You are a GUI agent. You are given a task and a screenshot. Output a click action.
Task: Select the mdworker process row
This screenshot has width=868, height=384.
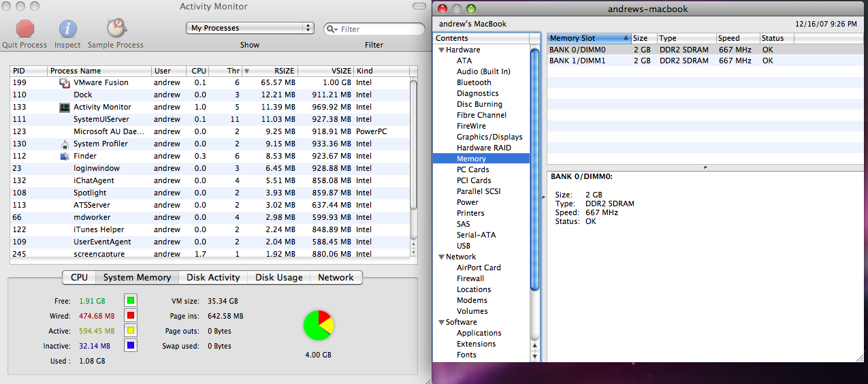tap(210, 217)
